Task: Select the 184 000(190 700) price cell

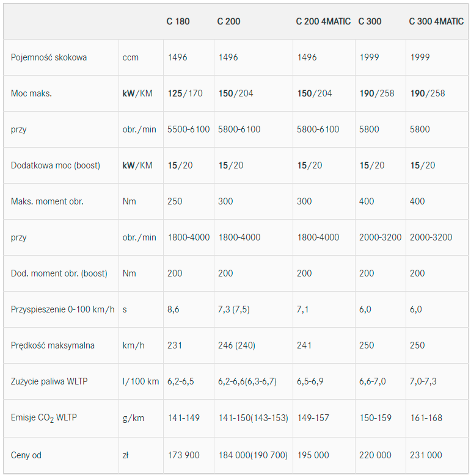Action: 253,455
